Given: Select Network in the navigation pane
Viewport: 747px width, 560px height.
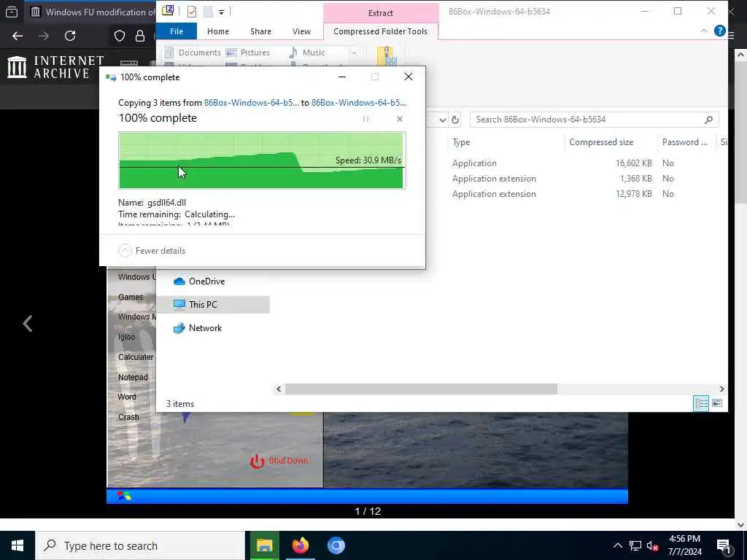Looking at the screenshot, I should point(205,328).
